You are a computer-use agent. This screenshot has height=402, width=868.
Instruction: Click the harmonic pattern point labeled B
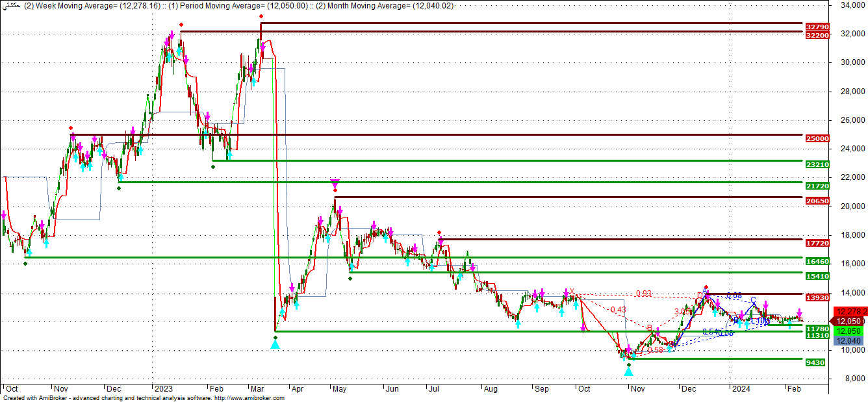point(649,328)
